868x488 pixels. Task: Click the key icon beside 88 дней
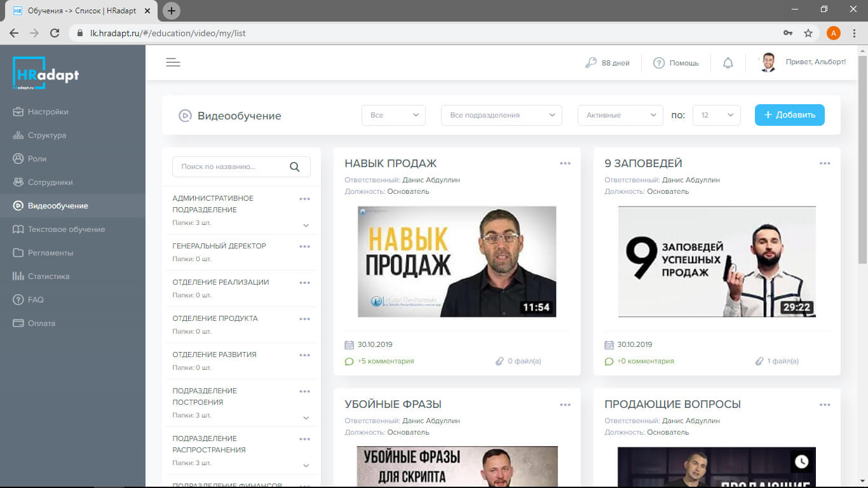tap(591, 63)
